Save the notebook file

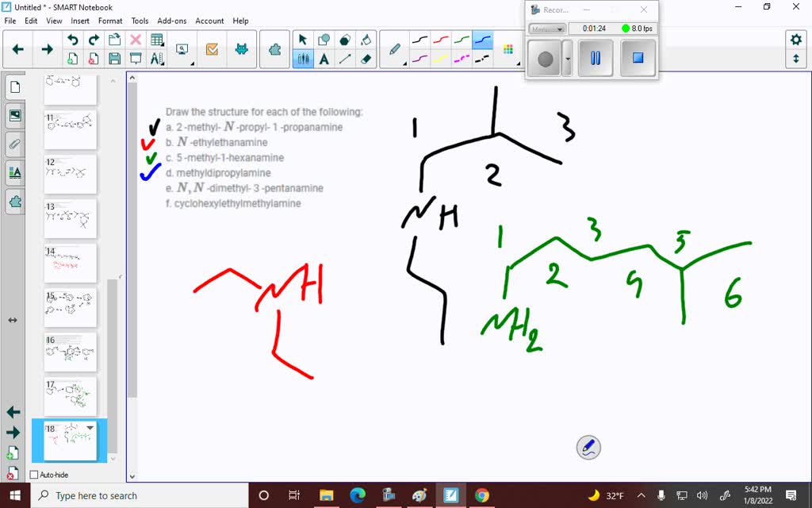point(114,59)
